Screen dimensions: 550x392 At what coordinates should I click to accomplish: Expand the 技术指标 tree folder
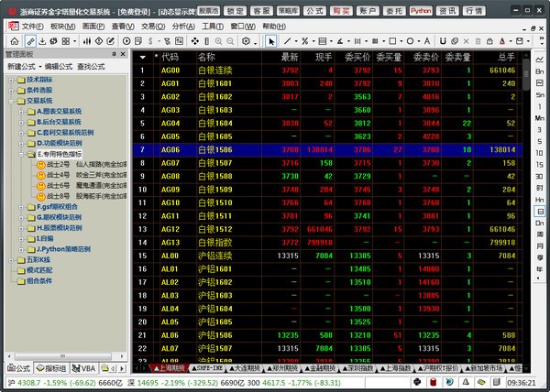[10, 81]
